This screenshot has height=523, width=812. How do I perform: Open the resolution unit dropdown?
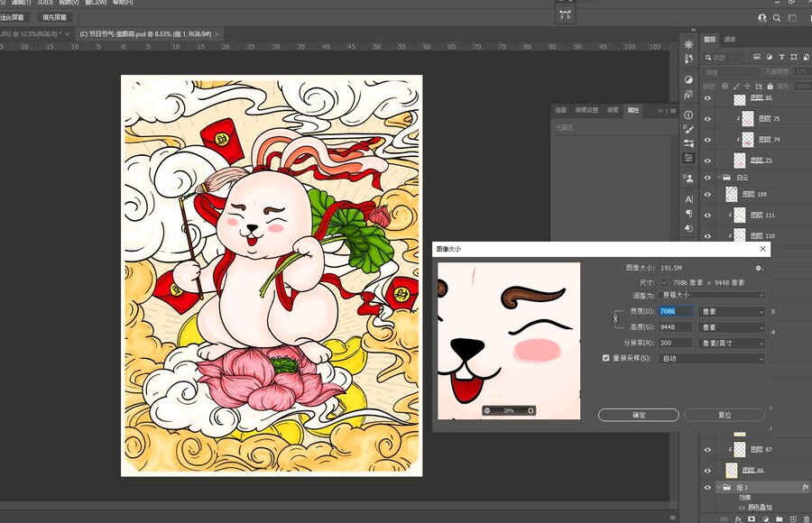731,343
